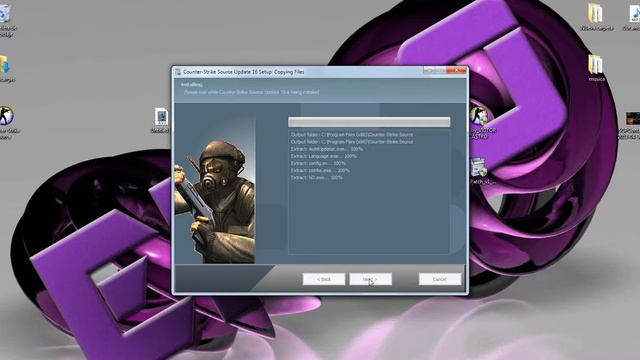Open the Recycle Bin desktop icon
This screenshot has width=640, height=360.
click(6, 20)
